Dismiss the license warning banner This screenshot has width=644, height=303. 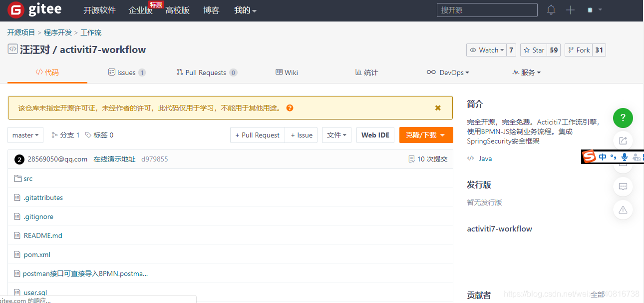tap(438, 108)
